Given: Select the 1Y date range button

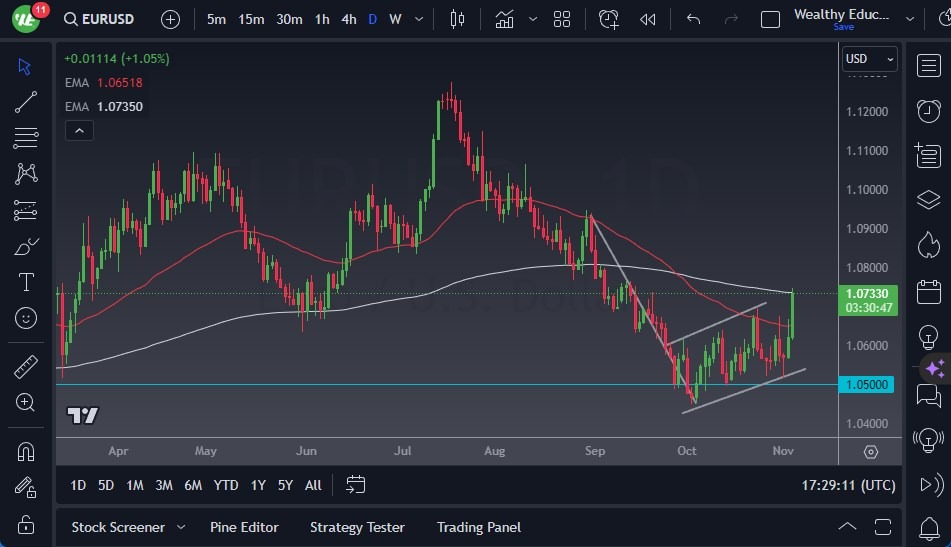Looking at the screenshot, I should point(258,485).
